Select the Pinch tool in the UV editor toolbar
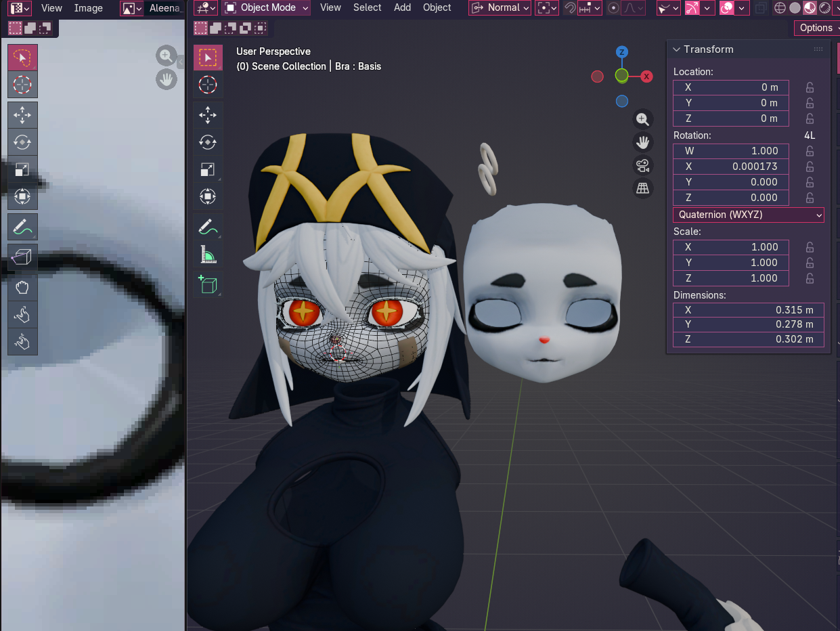Image resolution: width=840 pixels, height=631 pixels. tap(22, 341)
